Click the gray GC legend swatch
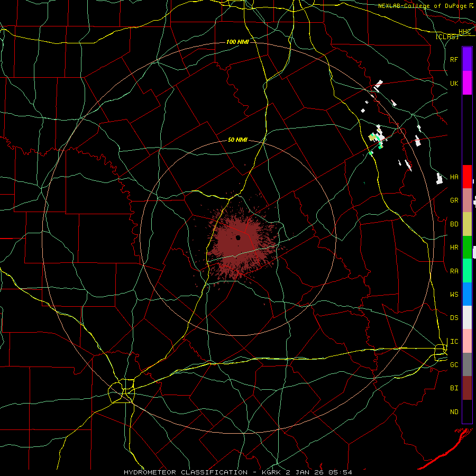 467,364
